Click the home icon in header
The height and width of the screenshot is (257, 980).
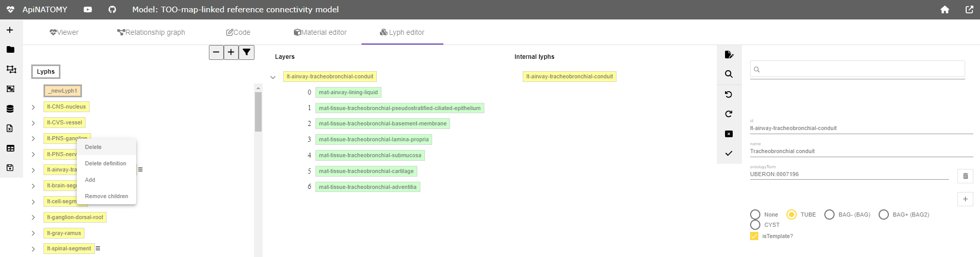(x=945, y=10)
